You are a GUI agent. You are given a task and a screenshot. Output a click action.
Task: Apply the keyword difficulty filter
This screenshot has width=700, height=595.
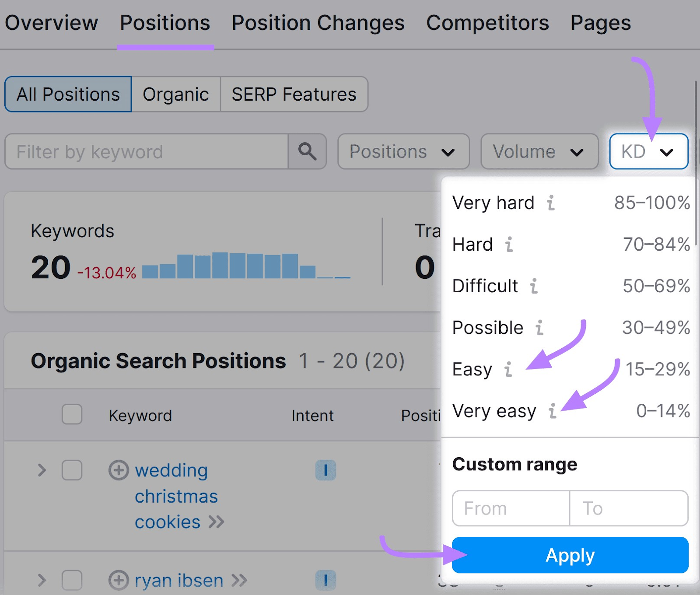570,555
